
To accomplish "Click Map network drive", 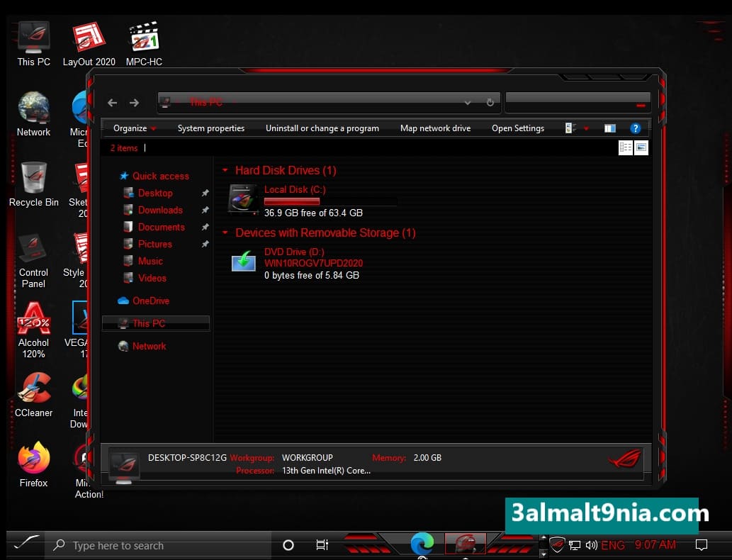I will click(435, 128).
